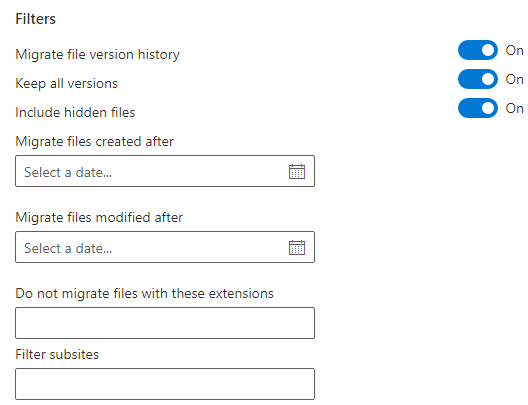
Task: Click the 'Migrate file version history' label
Action: (x=98, y=55)
